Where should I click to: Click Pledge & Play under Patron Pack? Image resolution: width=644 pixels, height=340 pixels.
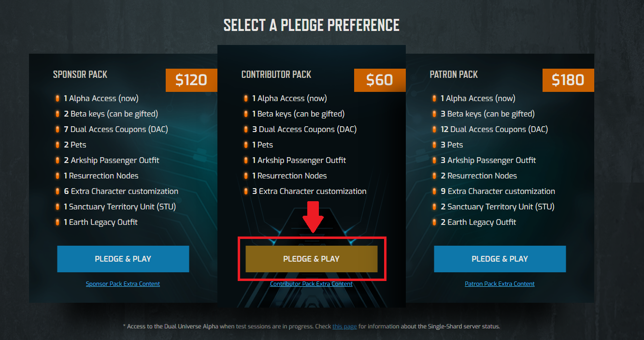click(x=500, y=259)
